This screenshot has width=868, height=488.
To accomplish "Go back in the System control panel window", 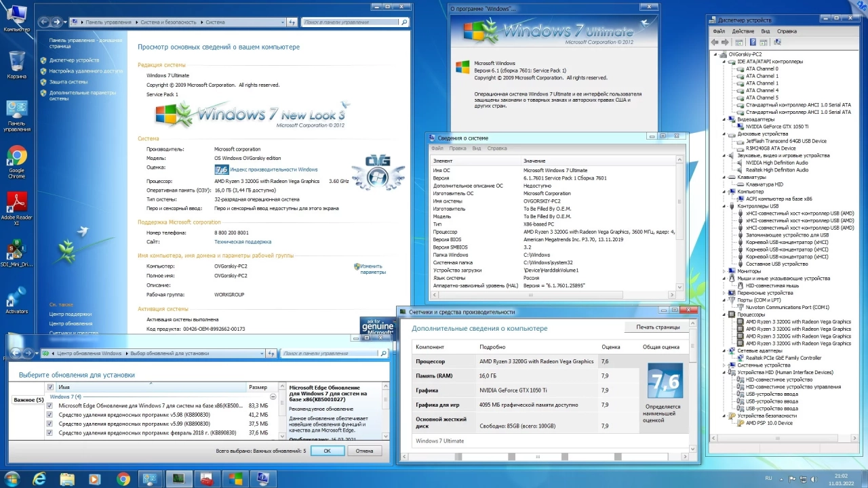I will [x=45, y=22].
